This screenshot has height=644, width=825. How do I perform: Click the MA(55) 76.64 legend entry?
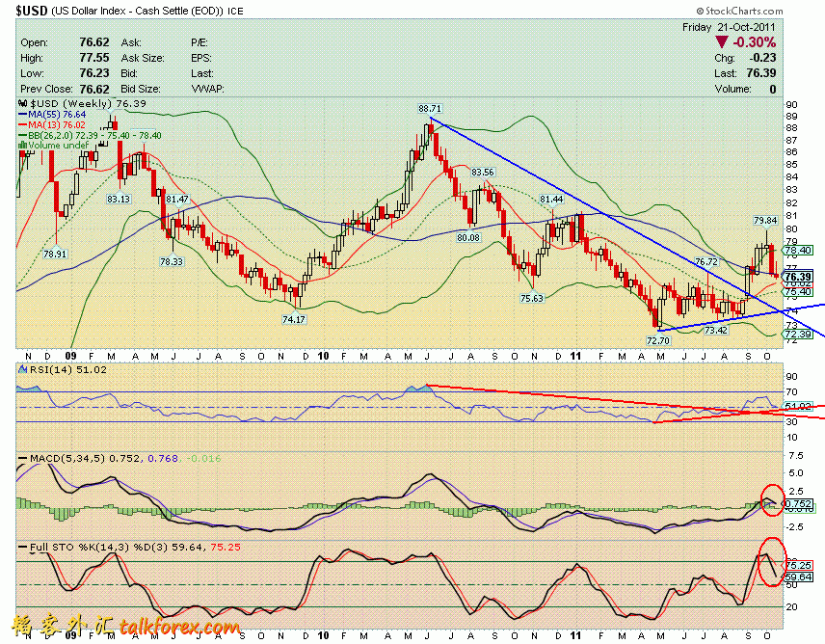pyautogui.click(x=53, y=114)
